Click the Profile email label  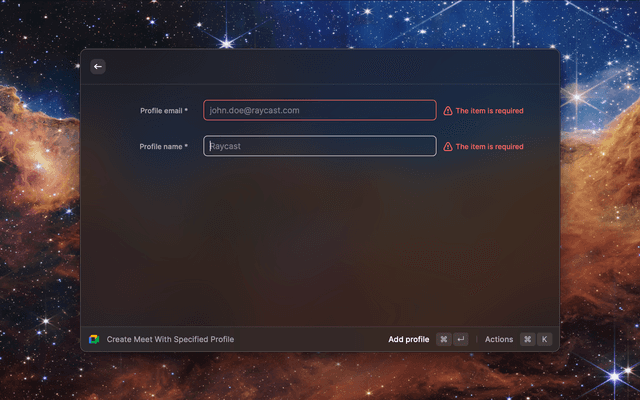click(161, 111)
